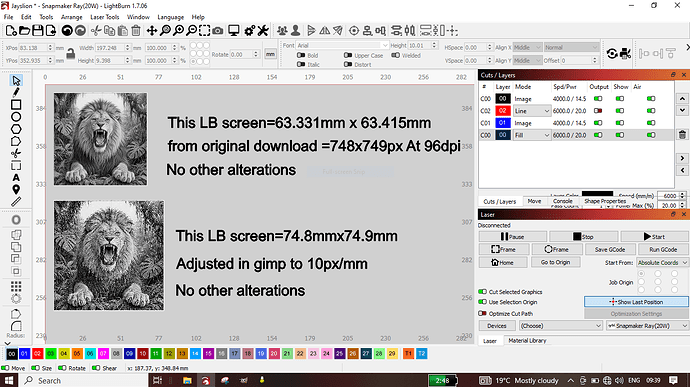690x387 pixels.
Task: Select the Polygon hexagon tool
Action: click(x=16, y=129)
